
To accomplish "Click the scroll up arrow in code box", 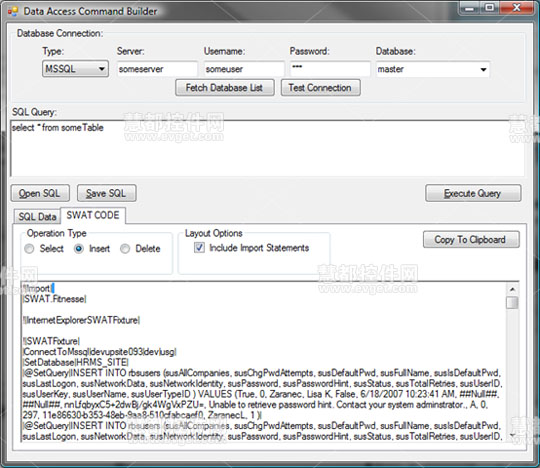I will pyautogui.click(x=512, y=289).
